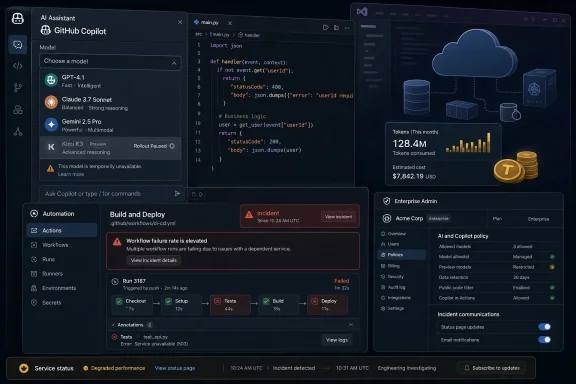
Task: Open Policies in Enterprise Admin
Action: [402, 255]
